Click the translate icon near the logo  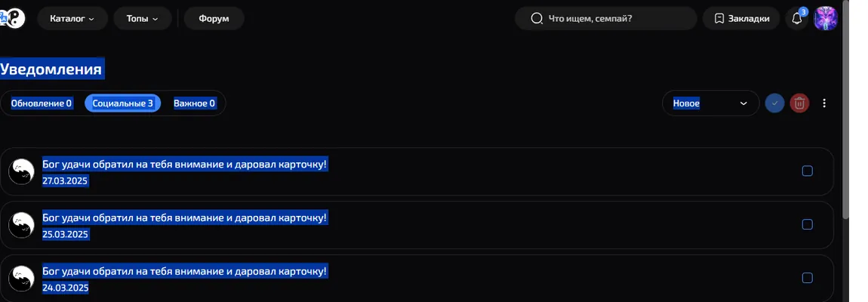[x=4, y=18]
